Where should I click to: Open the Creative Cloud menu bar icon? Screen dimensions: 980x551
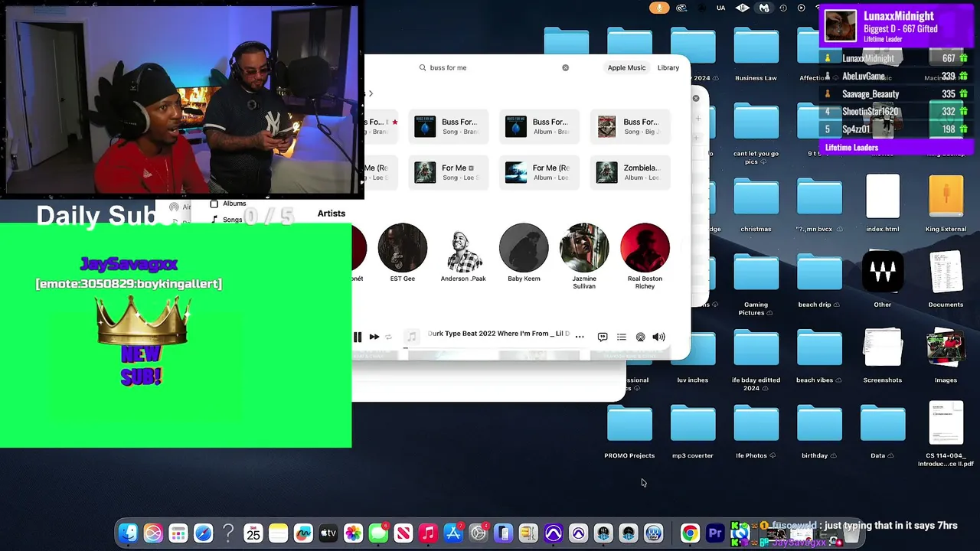[681, 8]
